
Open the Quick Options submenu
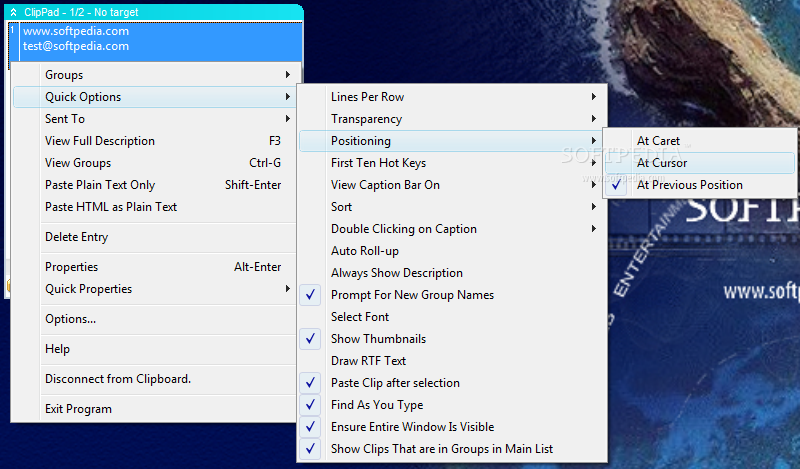tap(154, 97)
